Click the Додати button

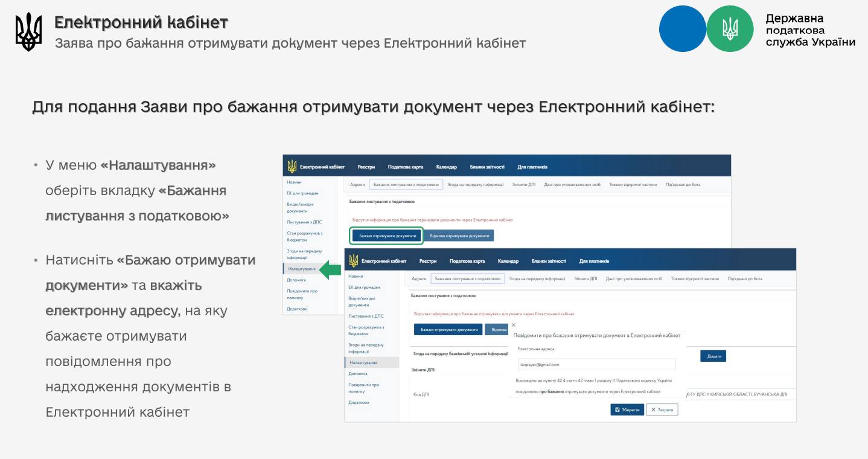713,356
